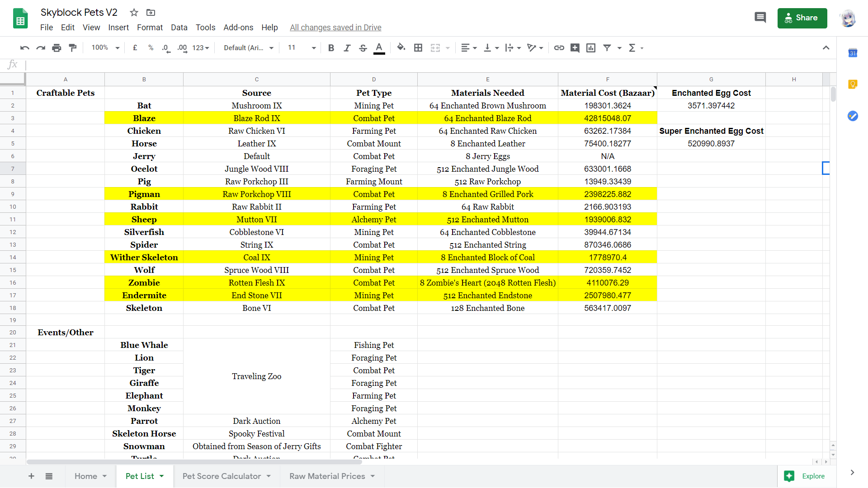Open Google Keep from the side panel

click(x=853, y=84)
